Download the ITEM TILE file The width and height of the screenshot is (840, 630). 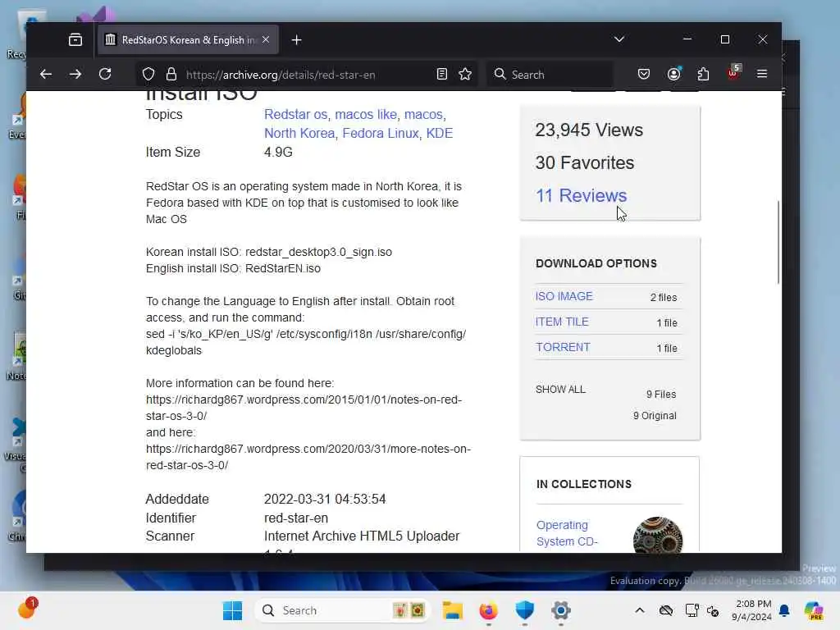[561, 322]
